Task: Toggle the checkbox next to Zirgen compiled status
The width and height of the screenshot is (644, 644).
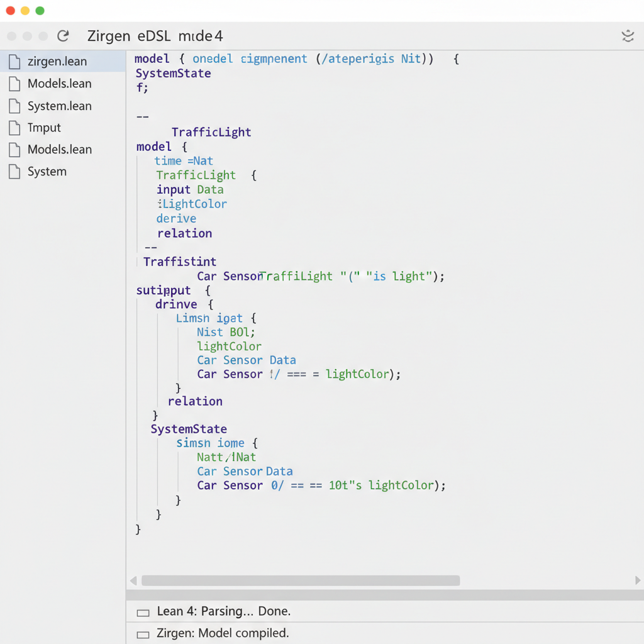Action: pyautogui.click(x=143, y=633)
